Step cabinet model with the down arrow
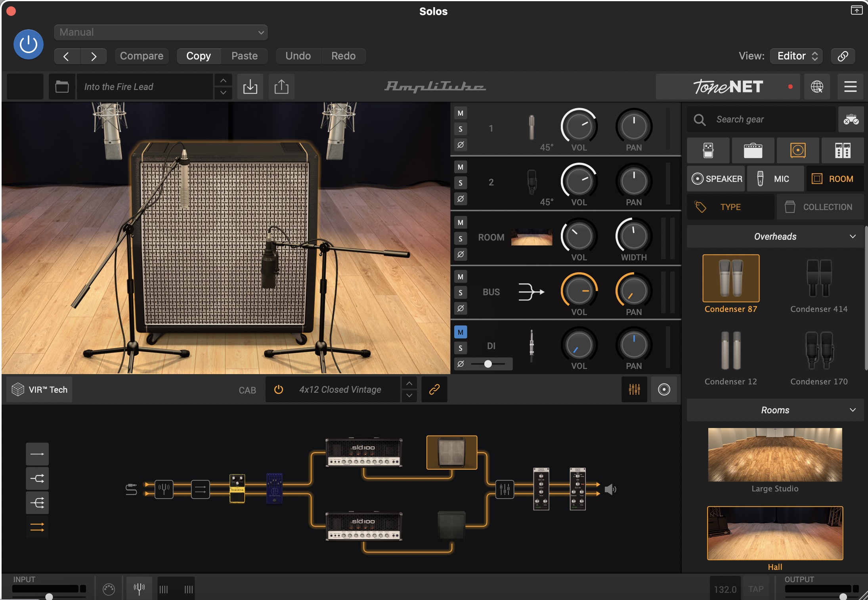868x600 pixels. [409, 396]
